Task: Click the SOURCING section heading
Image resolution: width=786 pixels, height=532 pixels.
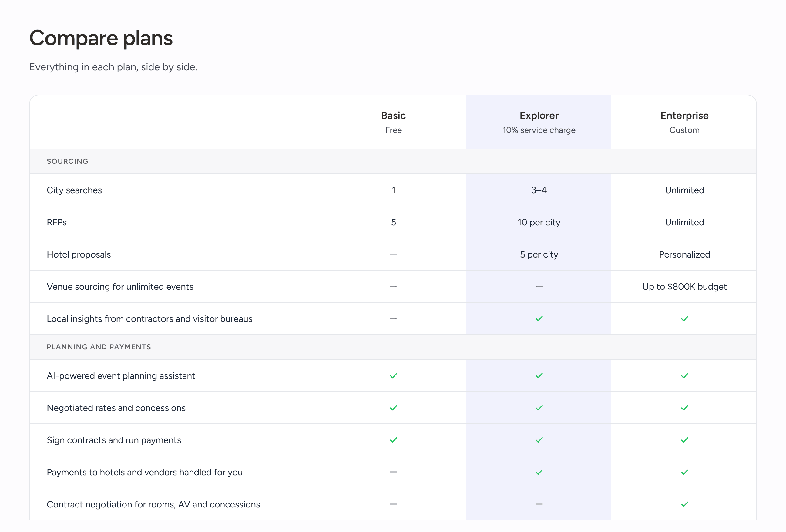Action: [67, 161]
